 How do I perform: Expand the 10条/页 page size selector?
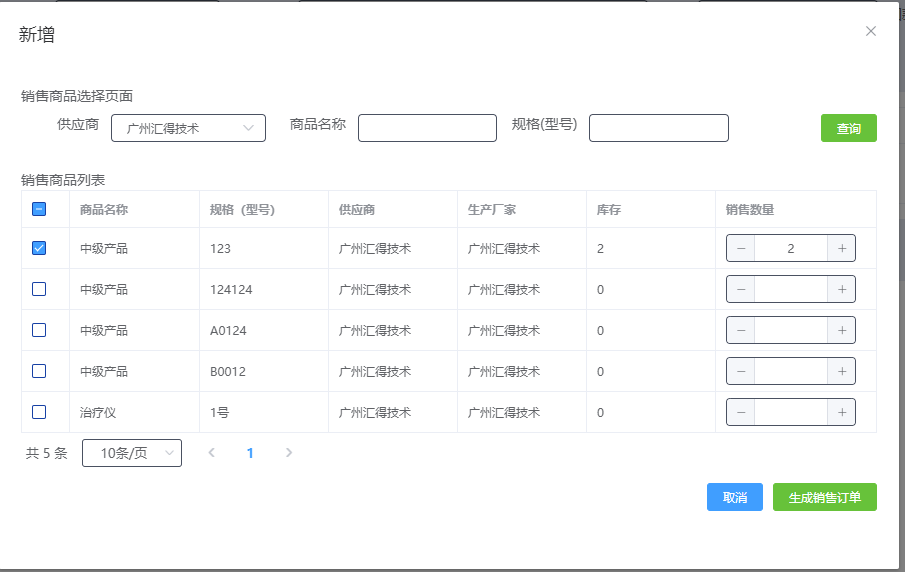coord(132,453)
